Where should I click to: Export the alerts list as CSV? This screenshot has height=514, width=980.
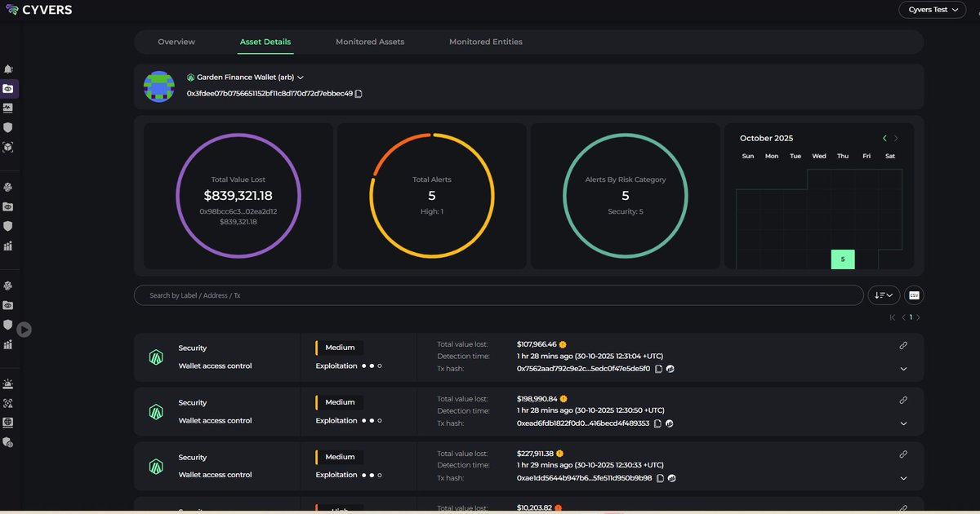click(x=914, y=295)
